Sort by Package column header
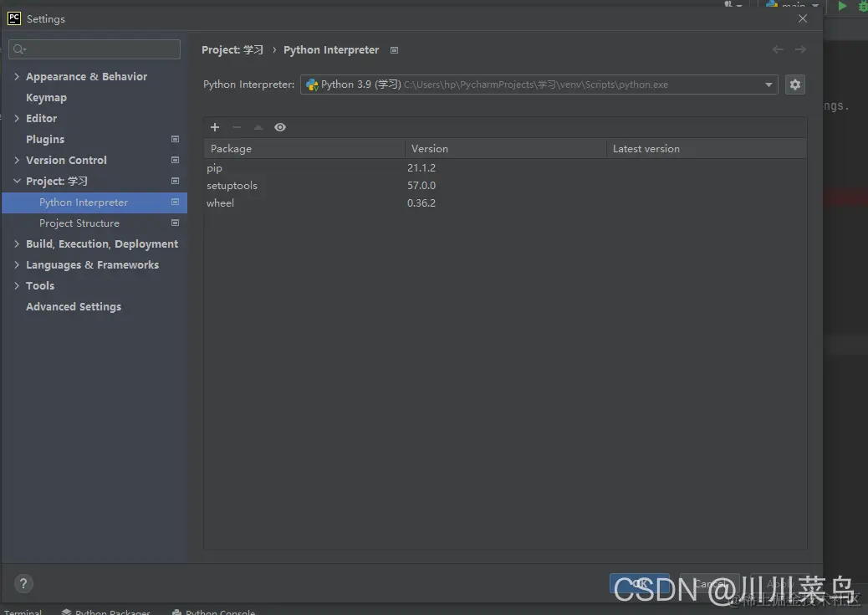868x615 pixels. tap(304, 148)
